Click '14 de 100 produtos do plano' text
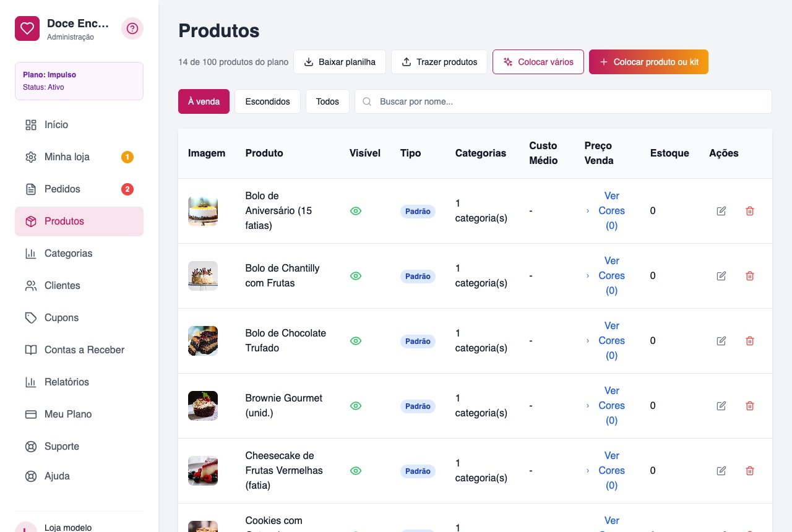 [233, 62]
